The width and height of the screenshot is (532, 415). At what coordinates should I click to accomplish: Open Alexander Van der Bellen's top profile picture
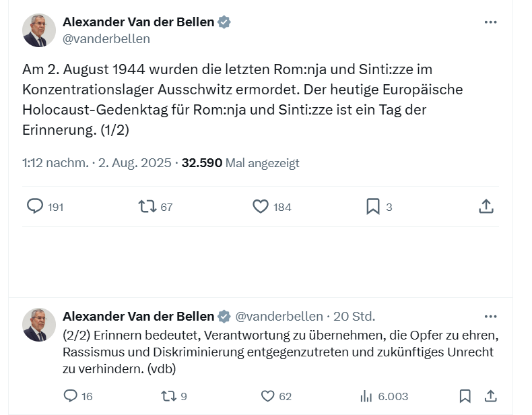pyautogui.click(x=39, y=30)
